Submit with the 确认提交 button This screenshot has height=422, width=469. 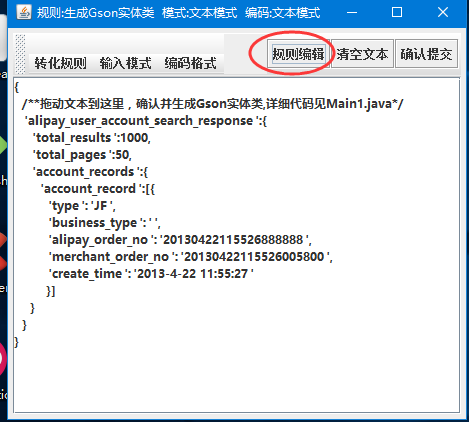coord(426,54)
